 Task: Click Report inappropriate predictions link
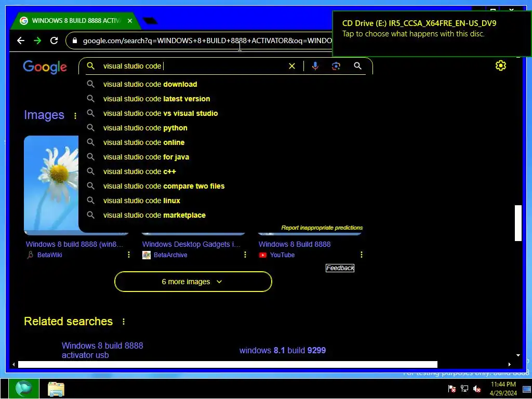322,228
